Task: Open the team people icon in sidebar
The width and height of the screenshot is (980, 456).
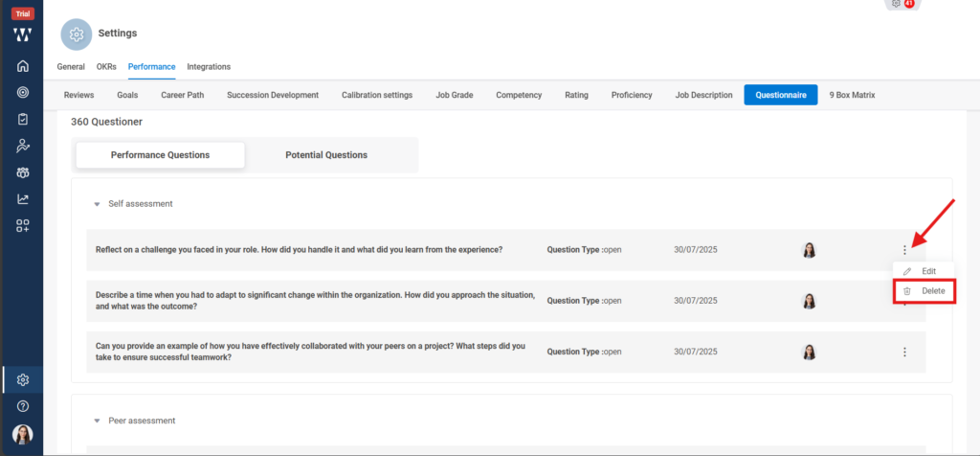Action: click(23, 172)
